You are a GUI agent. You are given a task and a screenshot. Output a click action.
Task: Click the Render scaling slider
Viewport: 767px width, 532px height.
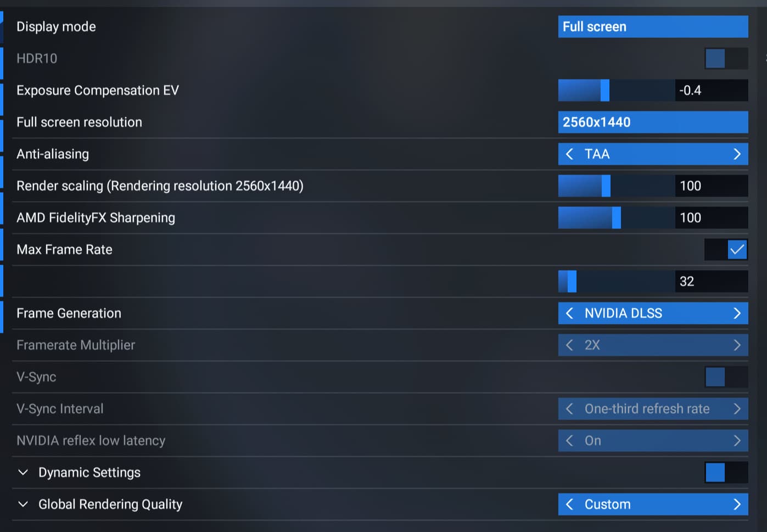click(x=617, y=186)
